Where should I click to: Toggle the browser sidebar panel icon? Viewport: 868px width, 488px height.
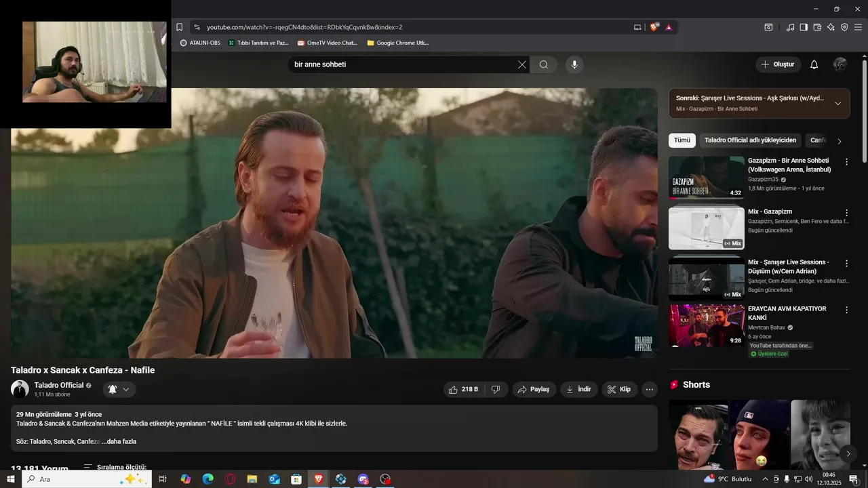[804, 27]
